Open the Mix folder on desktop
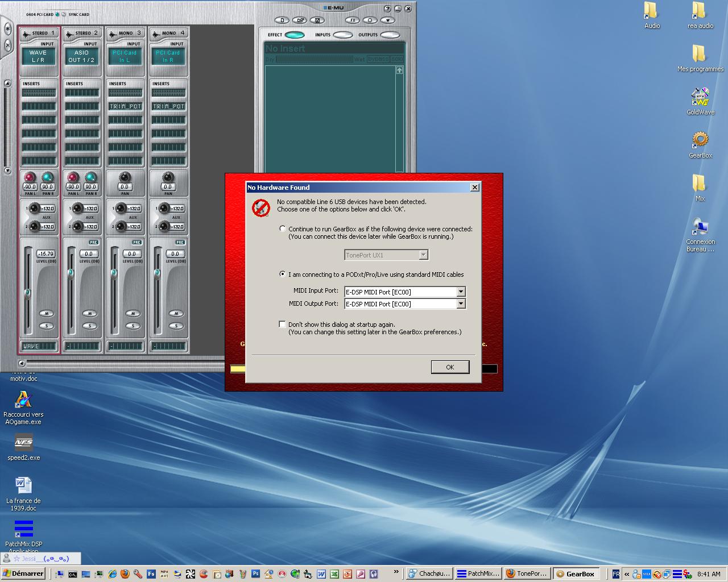Screen dimensions: 728x582 (700, 188)
